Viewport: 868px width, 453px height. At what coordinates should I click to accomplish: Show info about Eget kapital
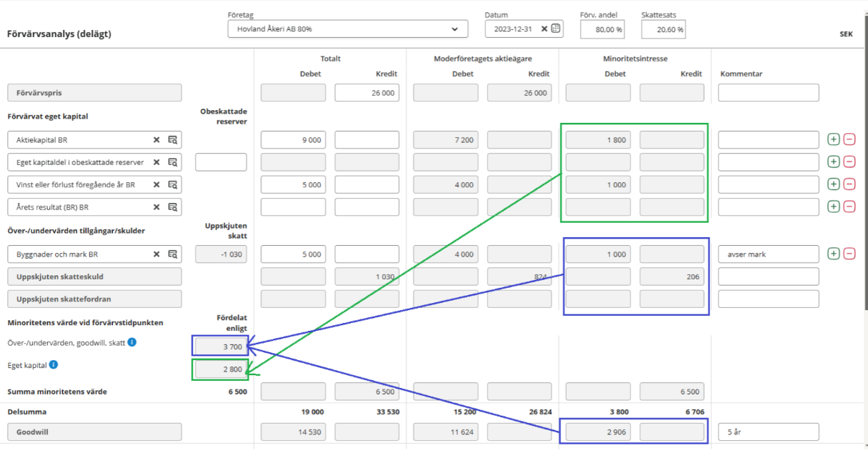pos(54,365)
